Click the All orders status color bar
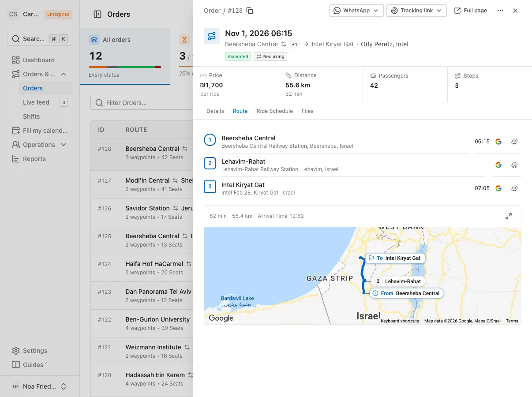 [125, 67]
